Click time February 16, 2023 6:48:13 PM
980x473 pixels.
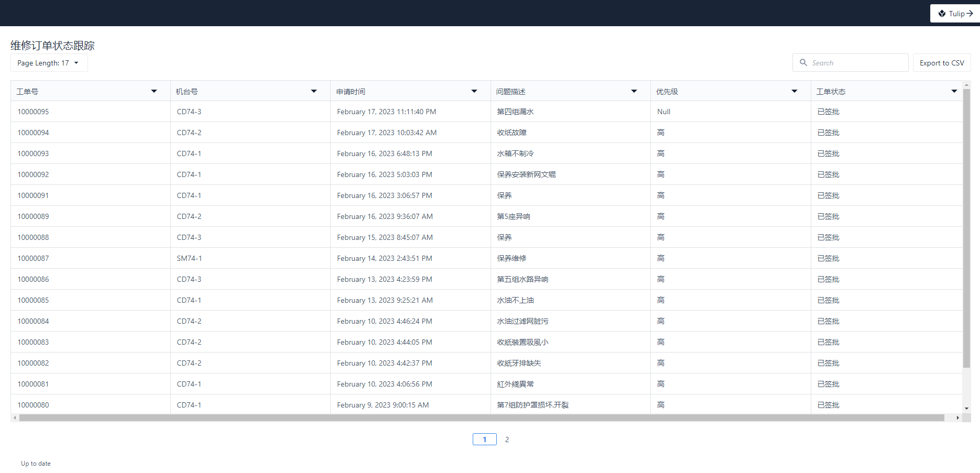tap(385, 153)
